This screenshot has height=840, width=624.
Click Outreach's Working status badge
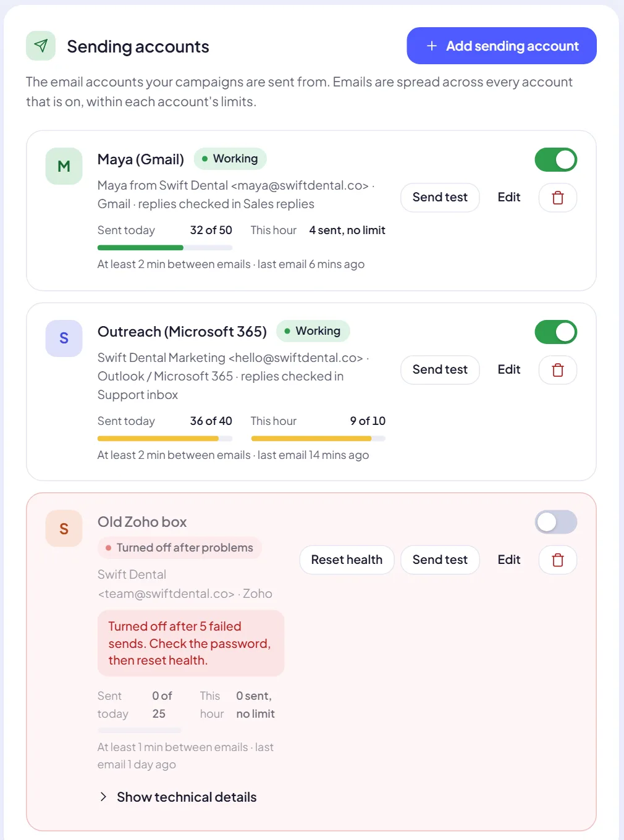tap(313, 331)
